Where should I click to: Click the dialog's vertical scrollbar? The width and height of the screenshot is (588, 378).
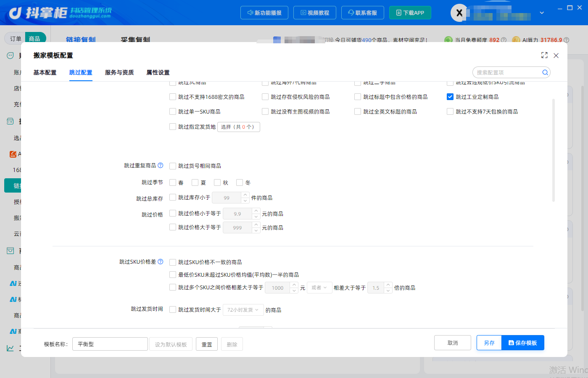click(x=553, y=150)
